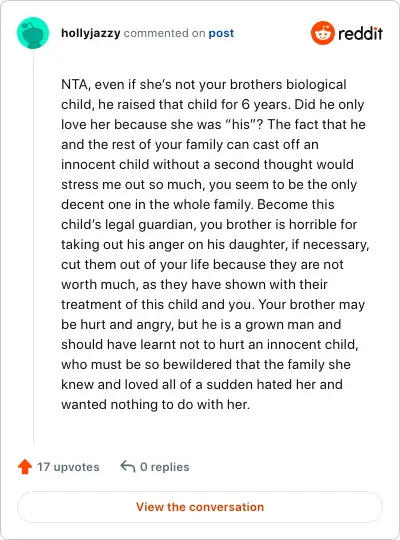Viewport: 400px width, 540px height.
Task: Click final line "wanted nothing to do"
Action: tap(155, 404)
